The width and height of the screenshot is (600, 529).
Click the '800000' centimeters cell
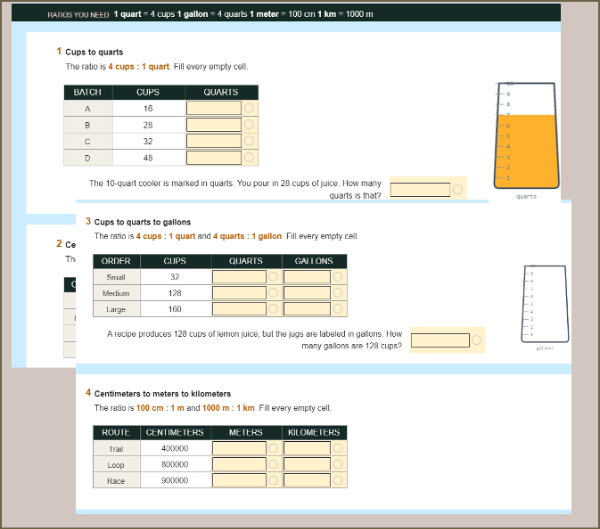[x=175, y=464]
